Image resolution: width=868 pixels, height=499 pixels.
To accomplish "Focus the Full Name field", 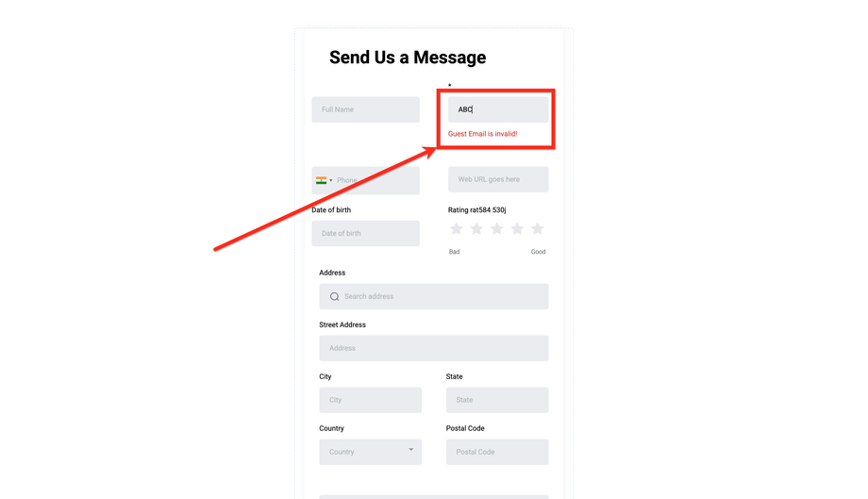I will [x=365, y=109].
